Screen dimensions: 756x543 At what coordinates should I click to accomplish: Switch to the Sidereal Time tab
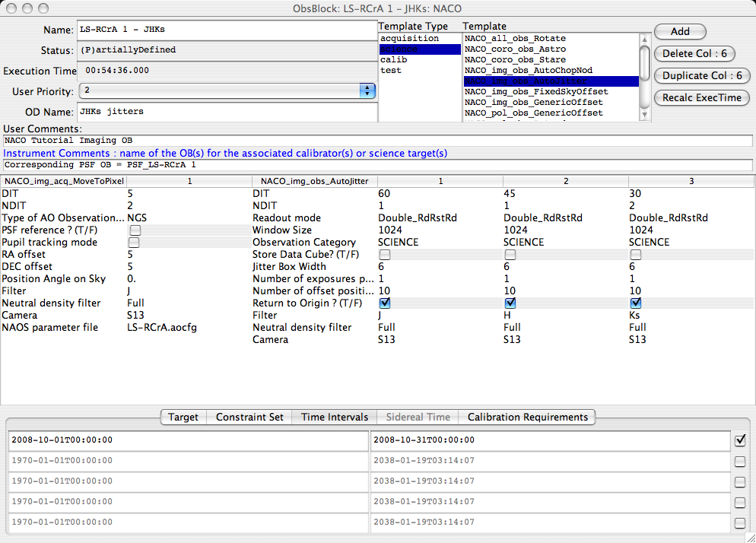[418, 417]
